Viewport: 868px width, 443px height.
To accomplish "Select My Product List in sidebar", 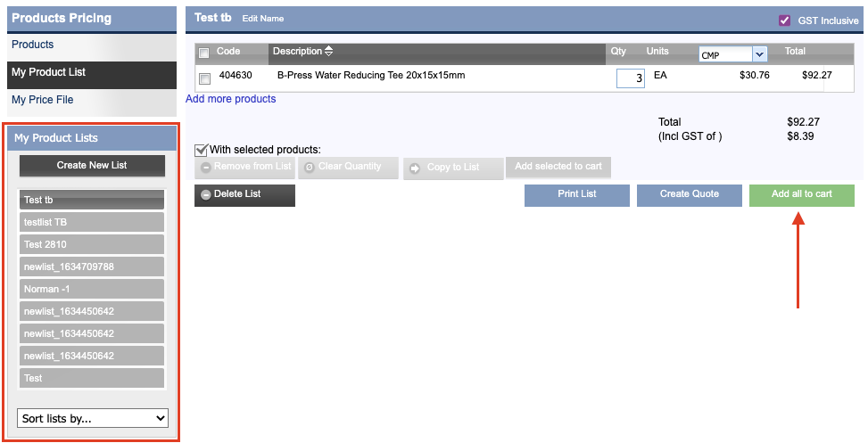I will click(x=48, y=72).
